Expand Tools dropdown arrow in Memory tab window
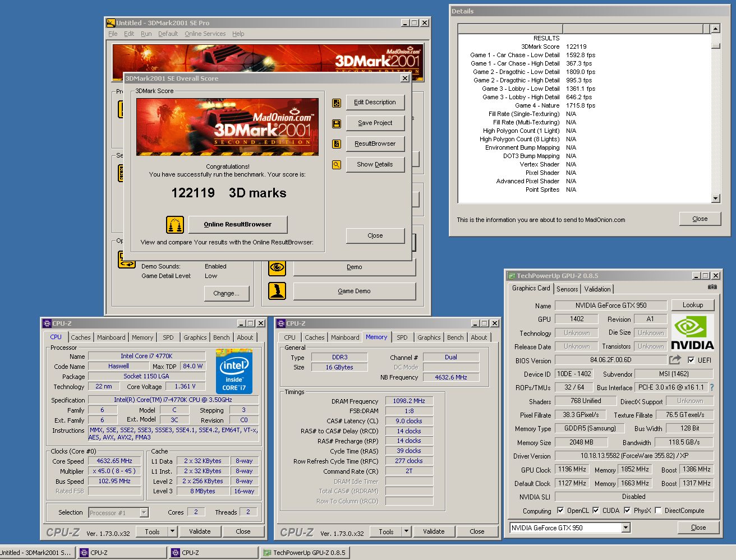736x560 pixels. tap(406, 531)
